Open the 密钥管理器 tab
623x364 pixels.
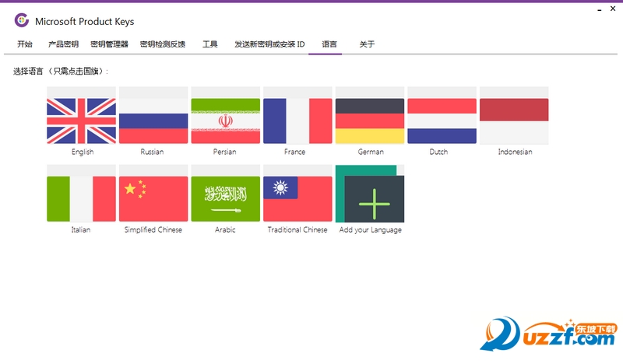109,44
